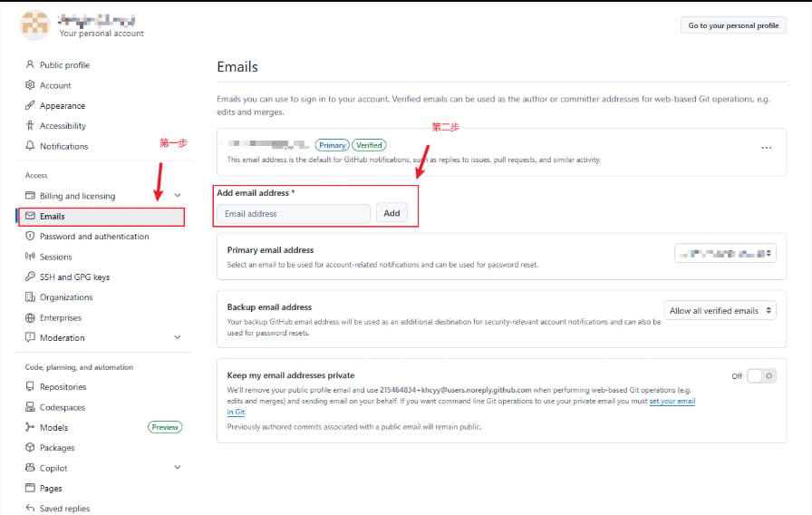
Task: Click the Copilot icon in sidebar
Action: (x=30, y=468)
